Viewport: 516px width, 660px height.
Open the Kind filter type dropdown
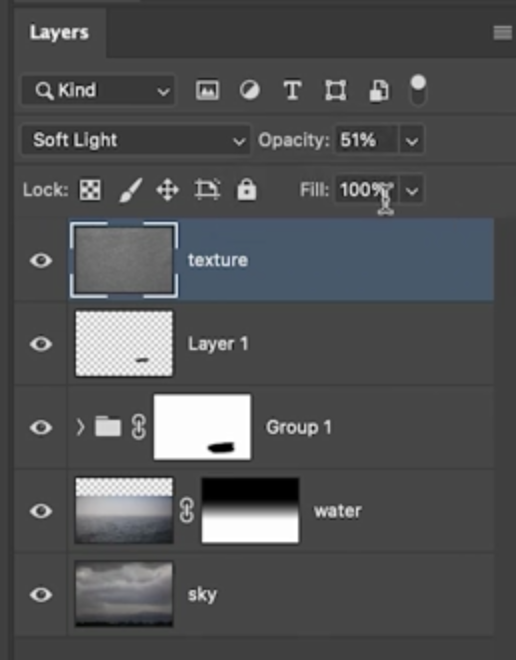[98, 90]
